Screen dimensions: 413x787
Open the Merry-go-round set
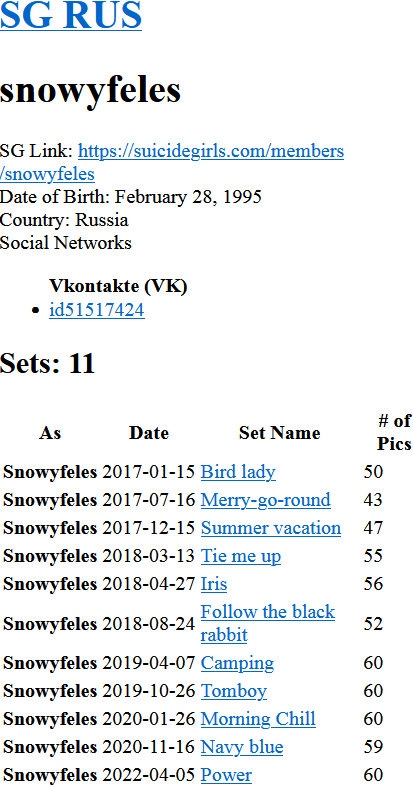click(265, 500)
